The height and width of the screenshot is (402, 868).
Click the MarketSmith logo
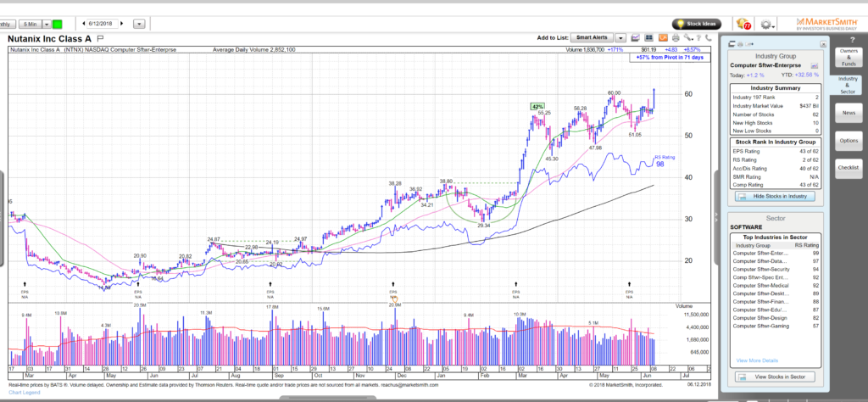(827, 24)
